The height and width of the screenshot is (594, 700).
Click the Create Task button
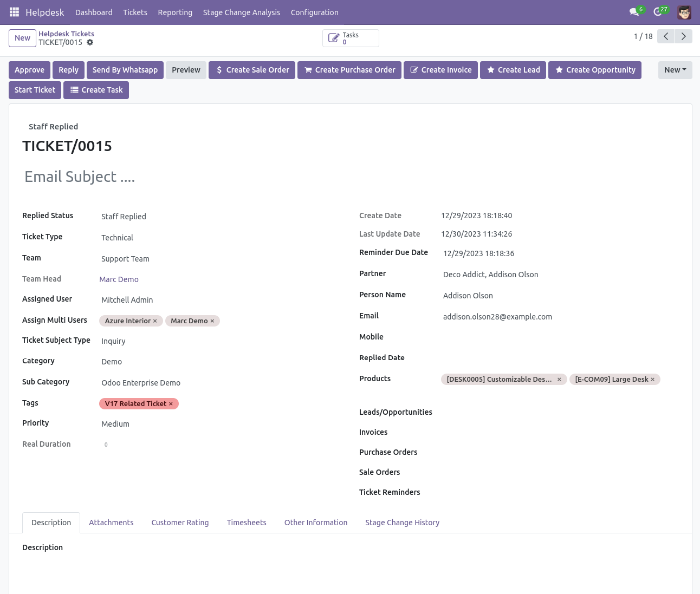coord(96,90)
